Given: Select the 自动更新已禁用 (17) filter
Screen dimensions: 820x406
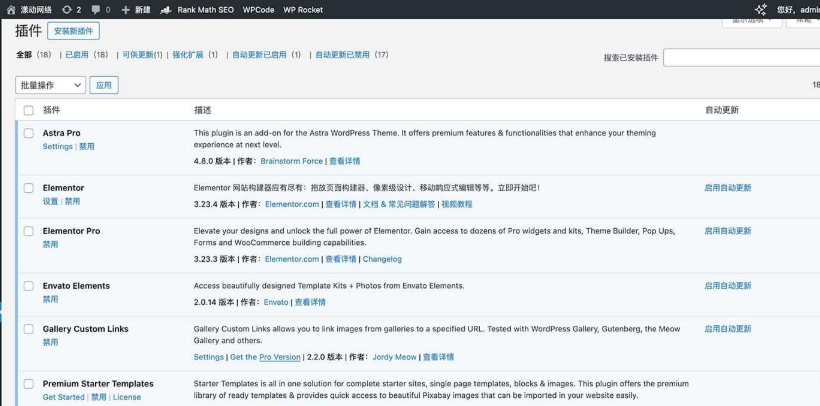Looking at the screenshot, I should click(x=352, y=54).
